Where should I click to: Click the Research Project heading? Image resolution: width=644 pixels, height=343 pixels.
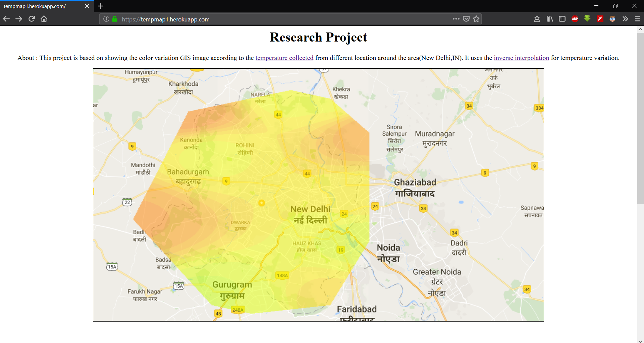click(318, 37)
